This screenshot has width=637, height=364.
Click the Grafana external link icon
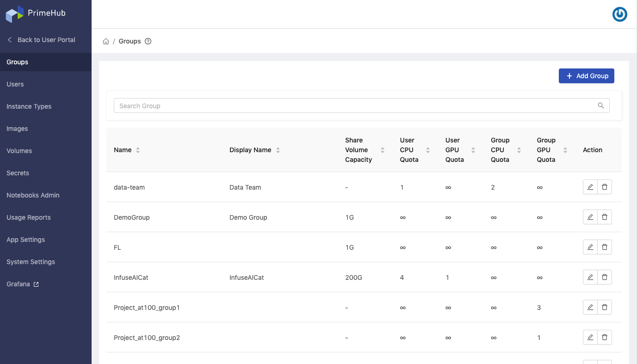(36, 284)
